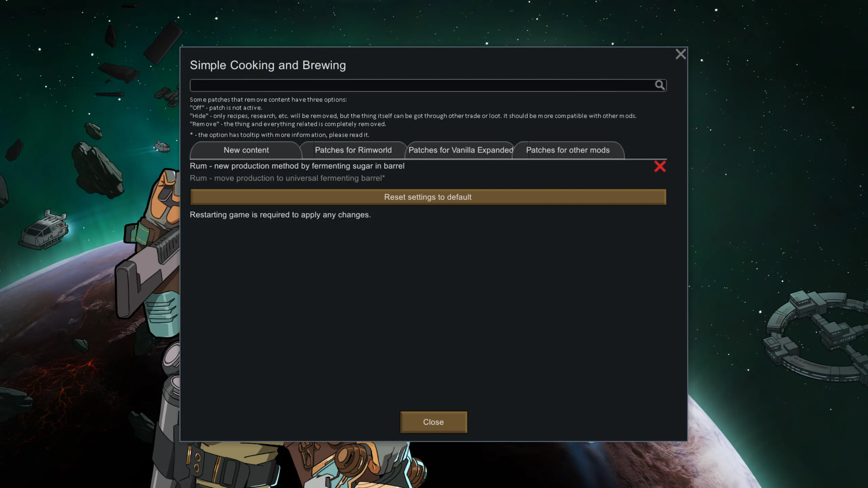Click the "Off" patch description line
Image resolution: width=868 pixels, height=488 pixels.
[x=226, y=108]
